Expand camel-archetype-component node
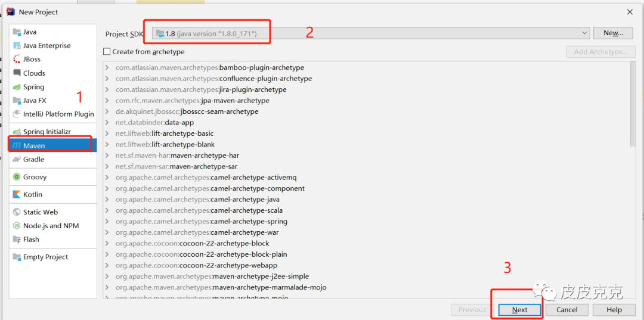This screenshot has width=644, height=320. click(107, 188)
